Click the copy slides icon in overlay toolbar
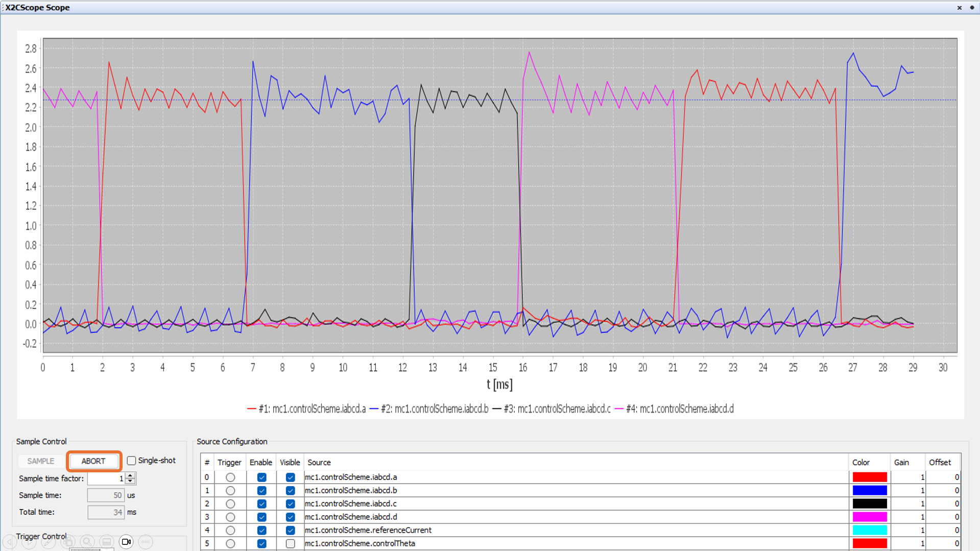 tap(68, 542)
